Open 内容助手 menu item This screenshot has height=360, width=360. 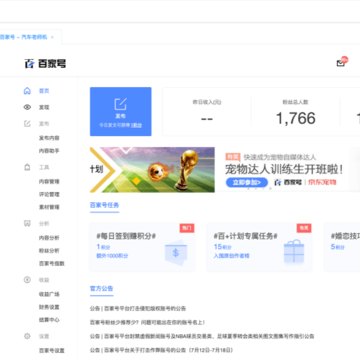click(49, 151)
